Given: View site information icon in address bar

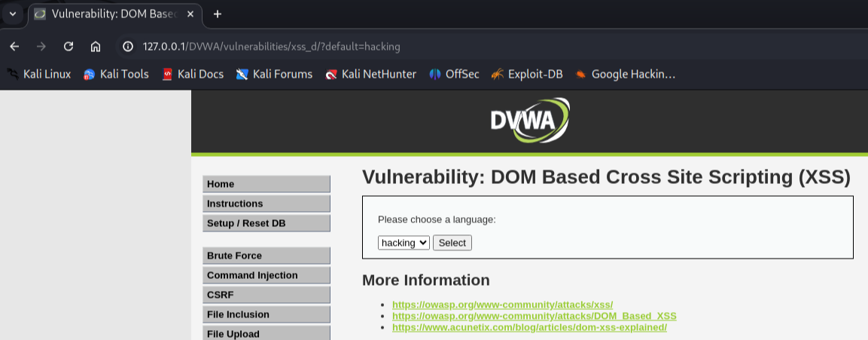Looking at the screenshot, I should point(128,47).
